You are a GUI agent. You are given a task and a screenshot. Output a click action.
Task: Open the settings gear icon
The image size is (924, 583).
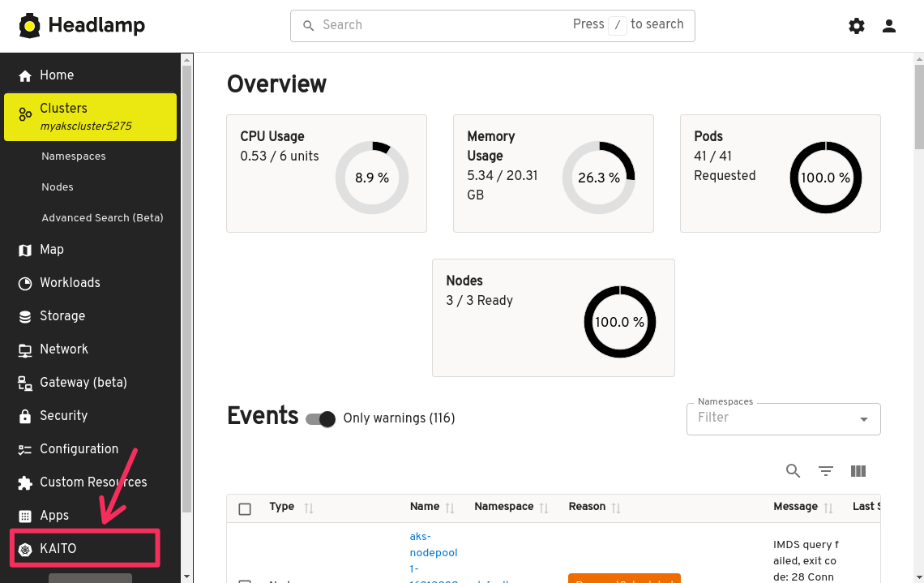(x=856, y=26)
